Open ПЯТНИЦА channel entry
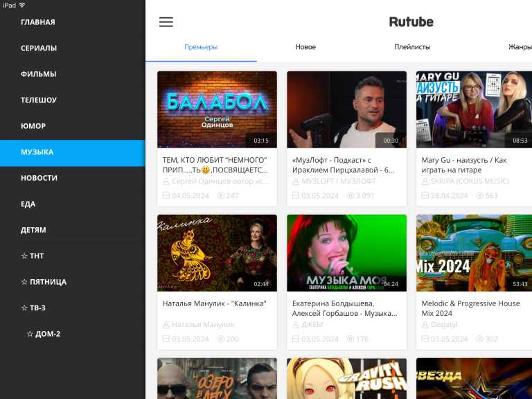The height and width of the screenshot is (399, 532). (x=72, y=282)
